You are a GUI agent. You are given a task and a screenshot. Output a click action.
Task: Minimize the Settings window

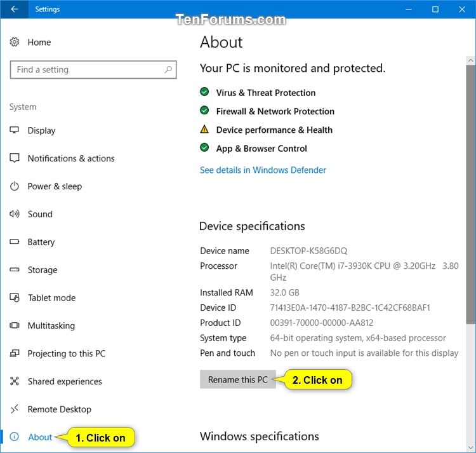[409, 10]
